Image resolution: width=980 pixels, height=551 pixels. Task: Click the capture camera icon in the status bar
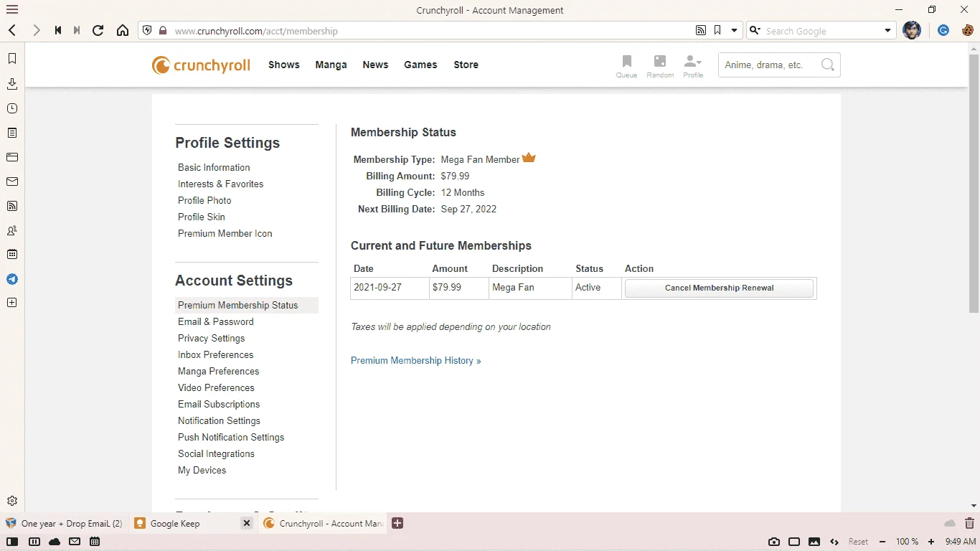click(x=774, y=542)
